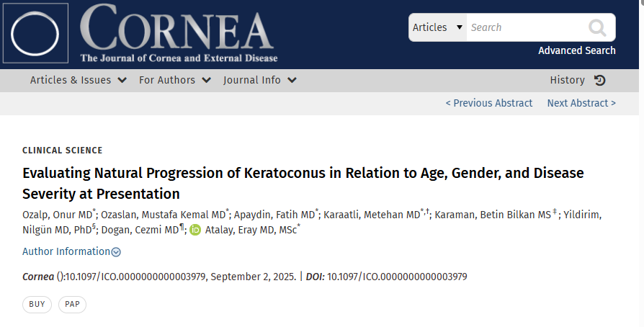Open the For Authors menu
Screen dimensions: 644x327
click(x=175, y=80)
